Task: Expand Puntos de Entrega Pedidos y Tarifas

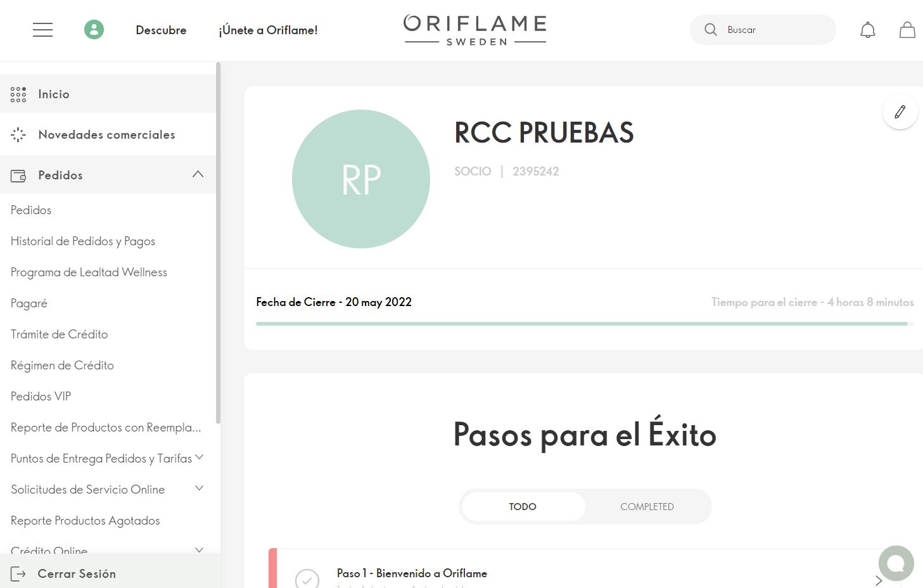Action: point(200,457)
